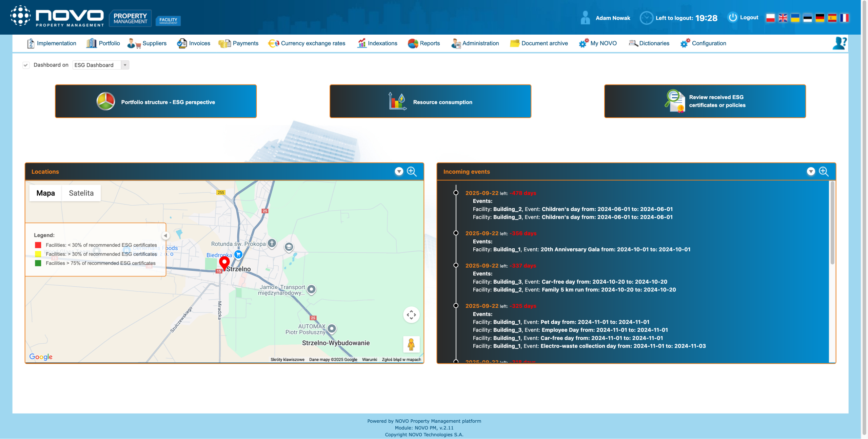This screenshot has width=868, height=439.
Task: Expand the Locations panel dropdown arrow
Action: coord(399,171)
